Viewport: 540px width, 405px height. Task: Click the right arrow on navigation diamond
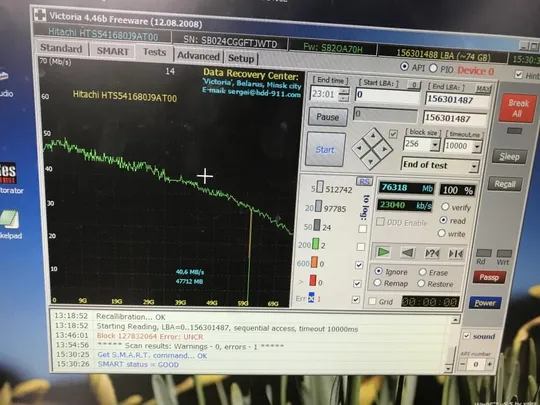coord(385,149)
